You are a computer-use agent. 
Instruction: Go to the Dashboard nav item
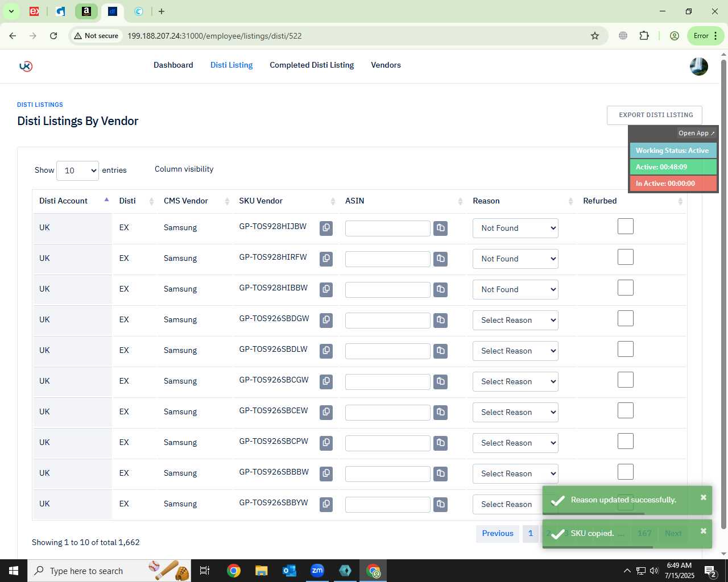[x=173, y=65]
